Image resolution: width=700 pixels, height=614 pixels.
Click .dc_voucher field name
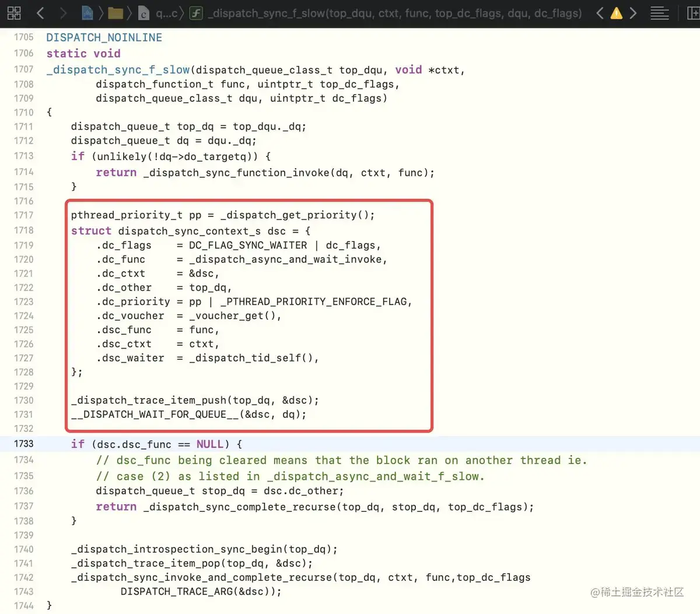pos(130,316)
